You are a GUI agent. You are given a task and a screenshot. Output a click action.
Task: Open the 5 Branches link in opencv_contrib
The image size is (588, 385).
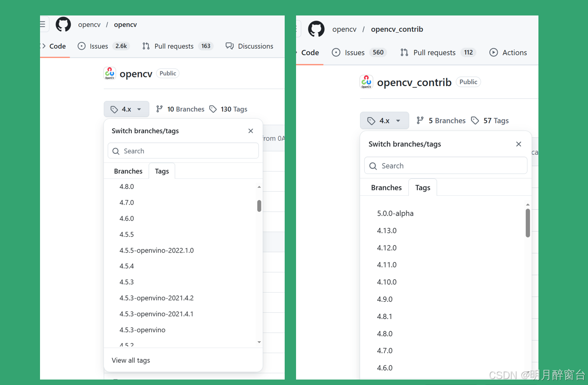(441, 121)
